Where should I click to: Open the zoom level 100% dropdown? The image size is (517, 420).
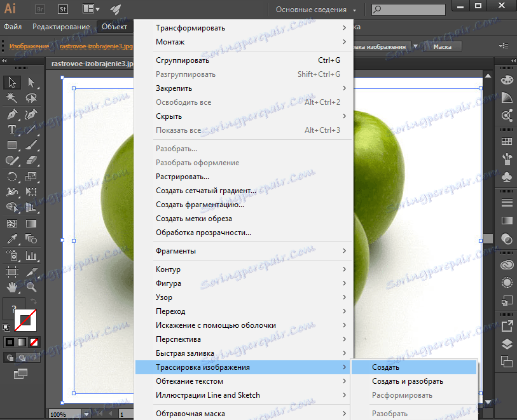[x=86, y=414]
